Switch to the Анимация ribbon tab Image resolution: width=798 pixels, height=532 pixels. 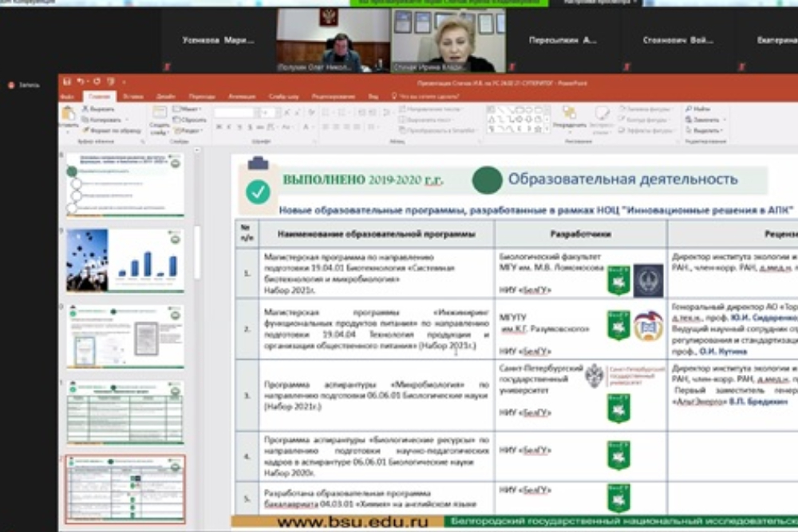[242, 96]
